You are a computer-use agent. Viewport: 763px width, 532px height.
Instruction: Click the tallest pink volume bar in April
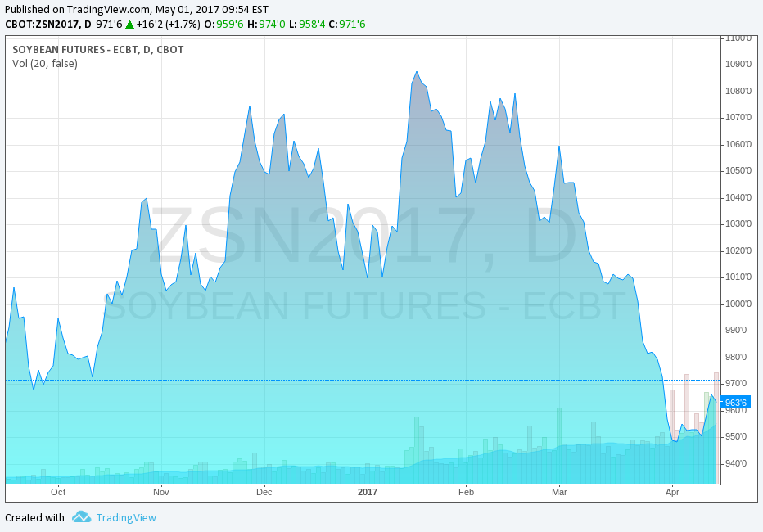pos(716,428)
